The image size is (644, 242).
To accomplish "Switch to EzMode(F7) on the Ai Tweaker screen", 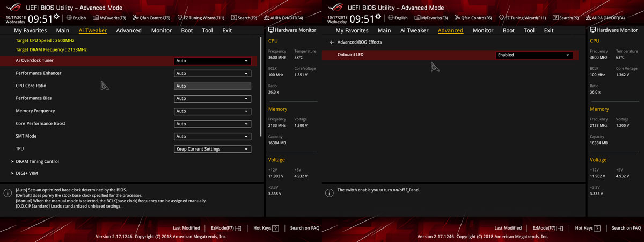I will click(226, 228).
